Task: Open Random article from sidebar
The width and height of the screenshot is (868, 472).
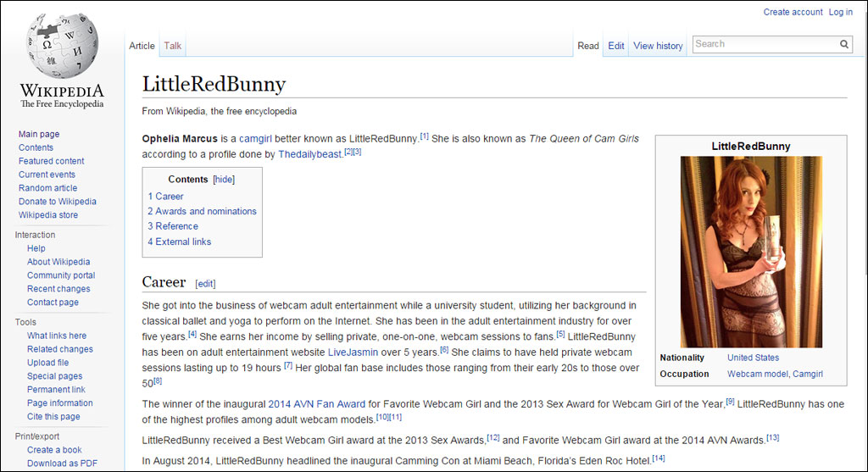Action: (47, 188)
